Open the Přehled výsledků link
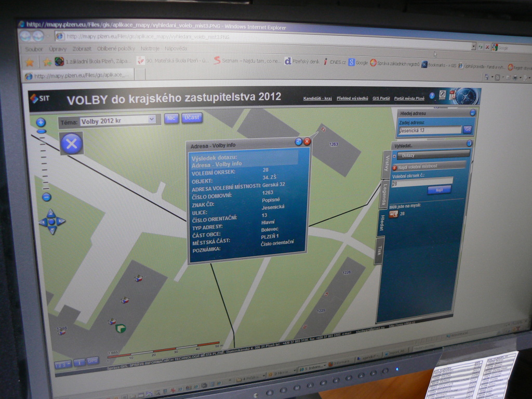Viewport: 532px width, 399px height. 352,98
